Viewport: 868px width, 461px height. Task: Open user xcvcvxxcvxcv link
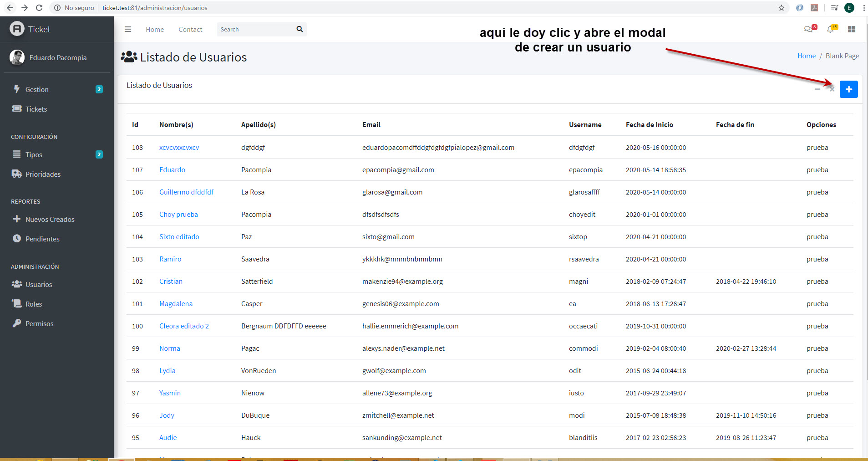179,148
